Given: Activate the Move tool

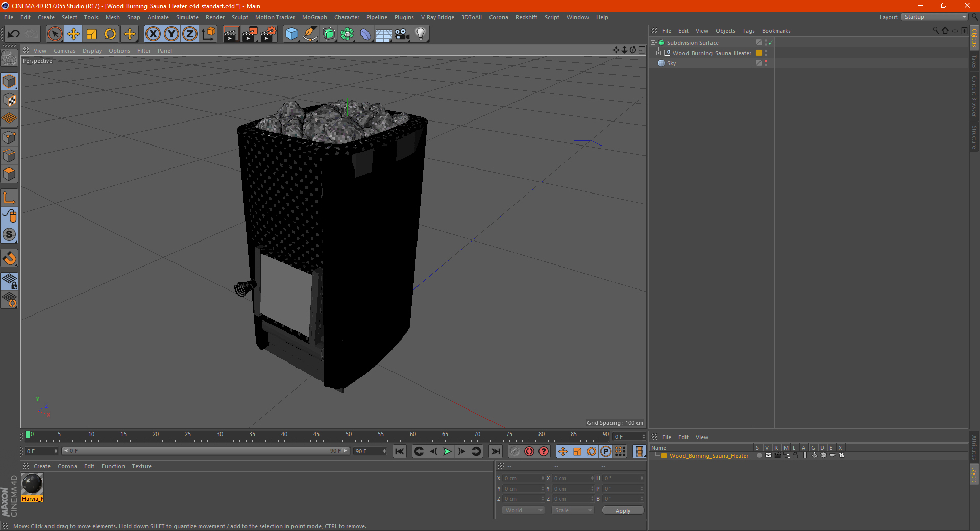Looking at the screenshot, I should pos(73,34).
